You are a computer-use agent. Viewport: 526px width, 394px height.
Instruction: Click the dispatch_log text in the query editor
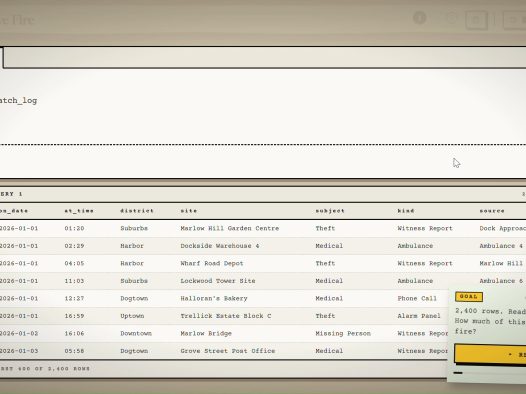(x=18, y=101)
